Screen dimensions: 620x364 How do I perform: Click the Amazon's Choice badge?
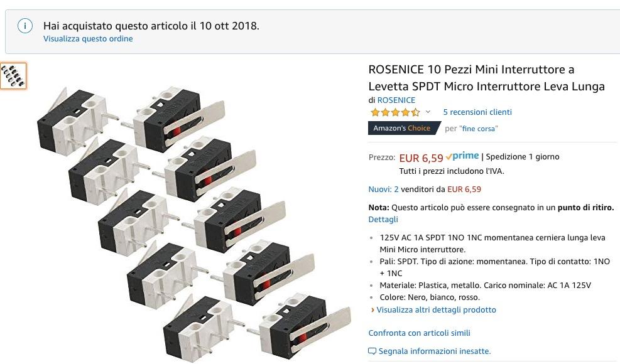[x=402, y=128]
